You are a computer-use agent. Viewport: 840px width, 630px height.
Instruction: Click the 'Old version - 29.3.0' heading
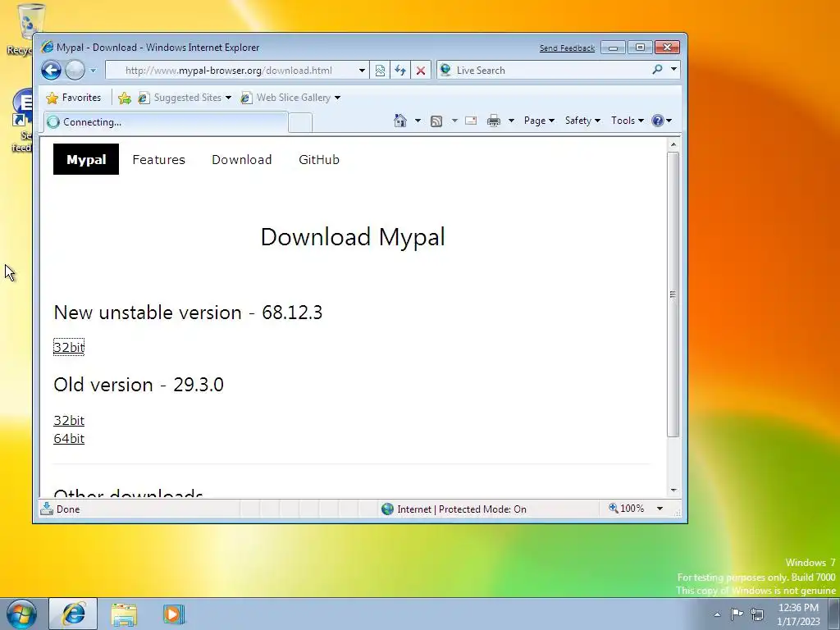pyautogui.click(x=139, y=385)
